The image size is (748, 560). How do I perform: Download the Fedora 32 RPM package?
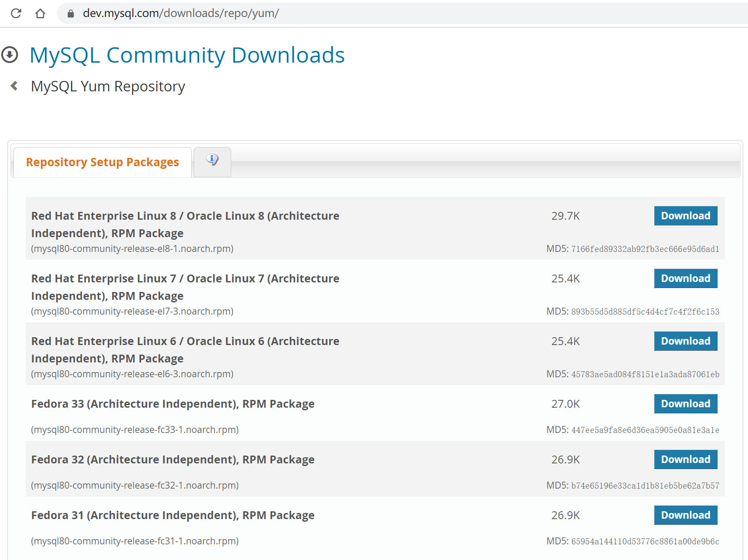tap(686, 459)
